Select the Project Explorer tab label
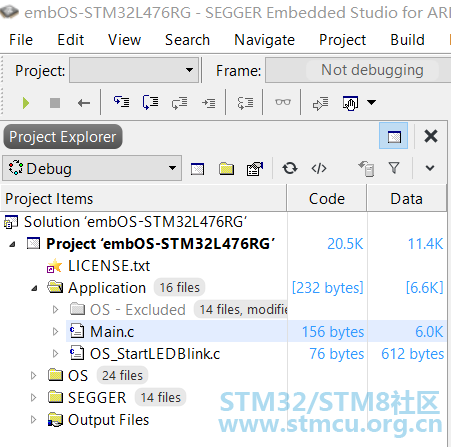Screen dimensions: 451x447 (63, 137)
